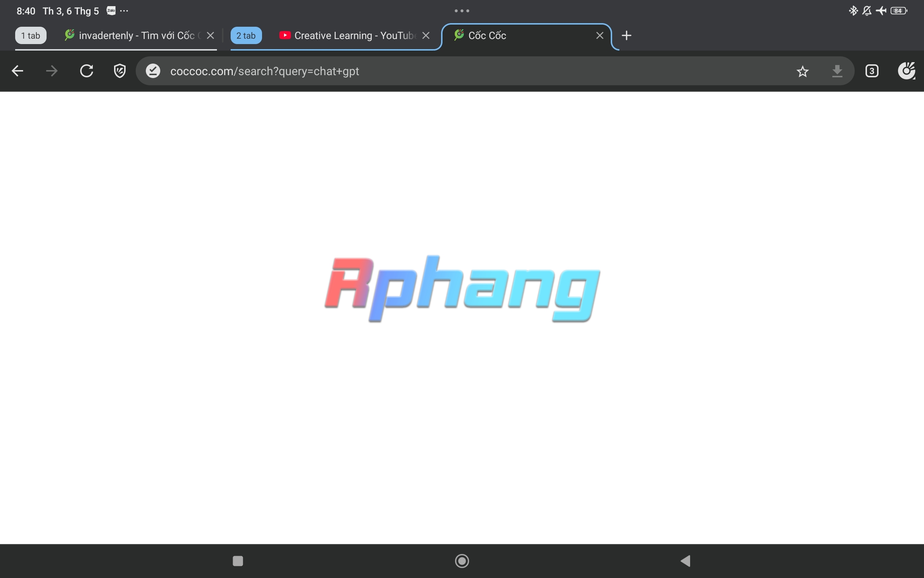Tap the Bluetooth status icon

tap(853, 11)
